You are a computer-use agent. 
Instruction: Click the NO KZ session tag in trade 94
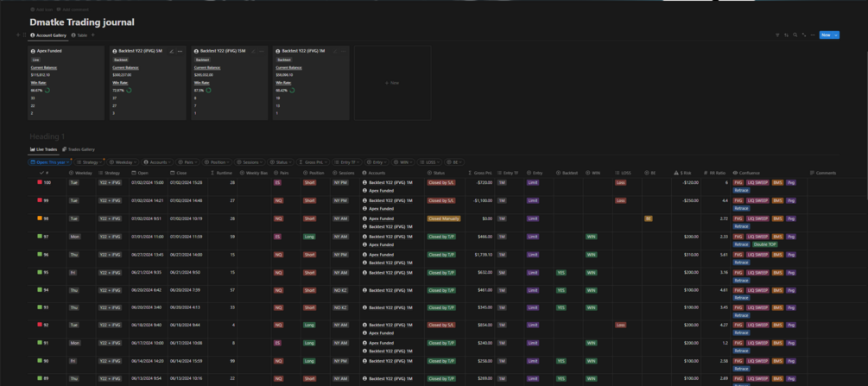click(340, 290)
